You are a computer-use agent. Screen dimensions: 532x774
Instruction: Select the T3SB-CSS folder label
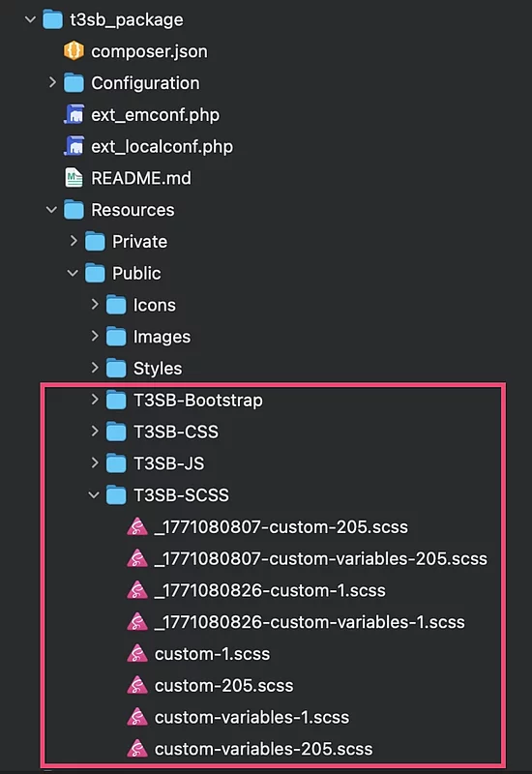[x=176, y=432]
